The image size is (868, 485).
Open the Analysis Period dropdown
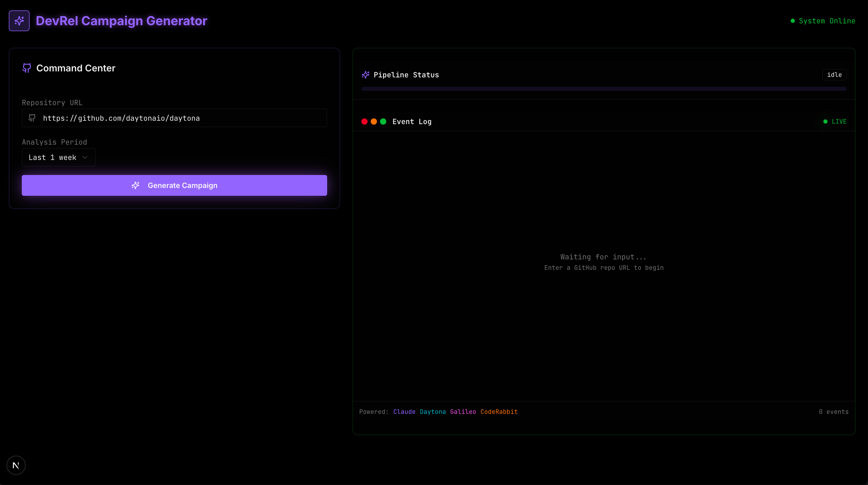(59, 158)
